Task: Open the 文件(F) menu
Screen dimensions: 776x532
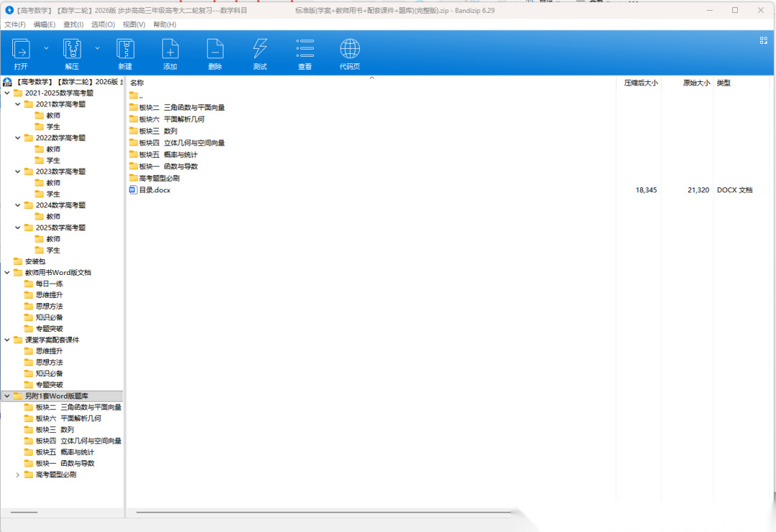Action: [x=15, y=24]
